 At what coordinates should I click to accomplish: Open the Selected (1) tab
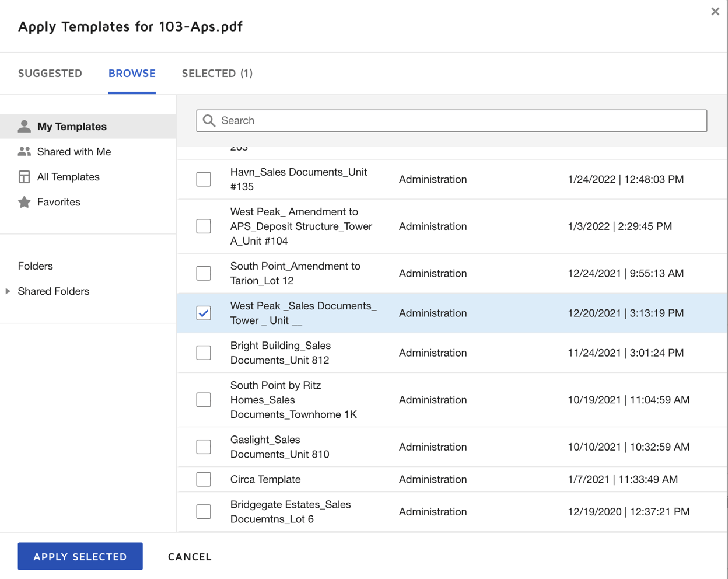pyautogui.click(x=217, y=73)
